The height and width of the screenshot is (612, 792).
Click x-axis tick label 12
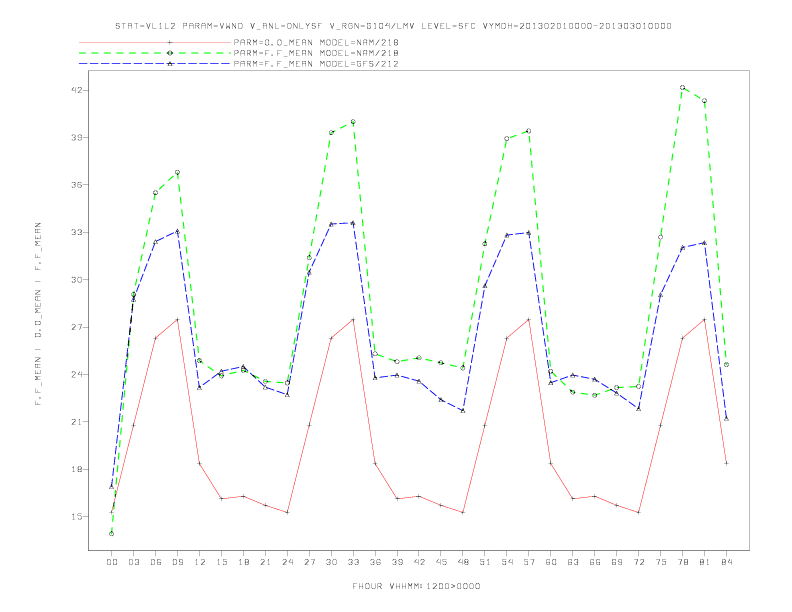[x=200, y=562]
